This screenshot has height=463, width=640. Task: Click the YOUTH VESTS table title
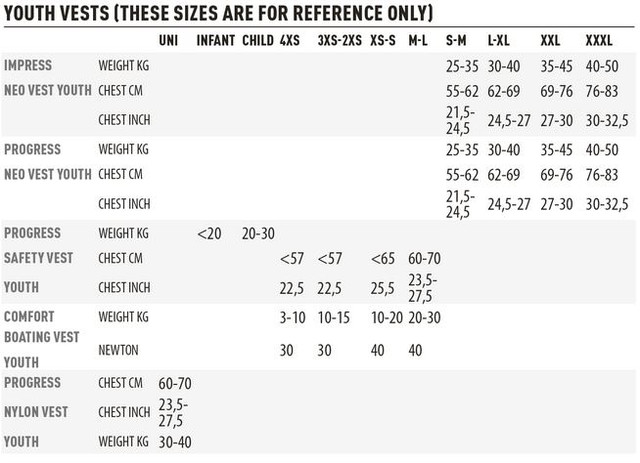(x=218, y=13)
